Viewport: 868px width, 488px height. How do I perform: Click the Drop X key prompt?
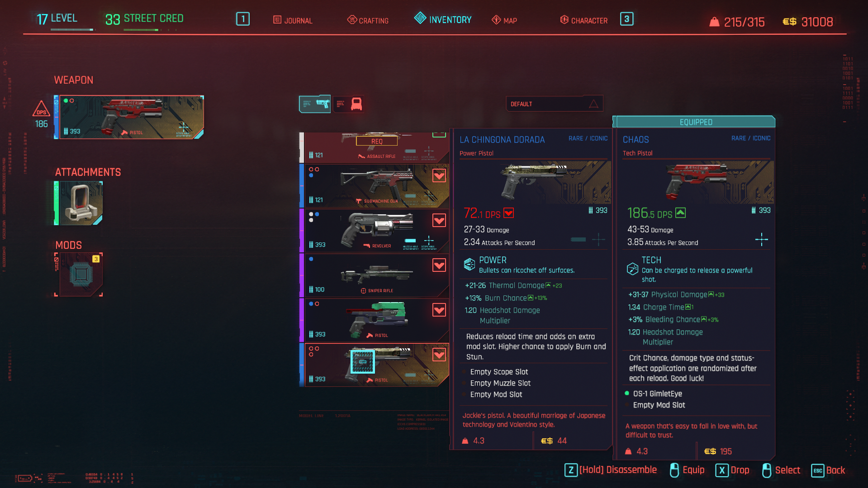[721, 470]
